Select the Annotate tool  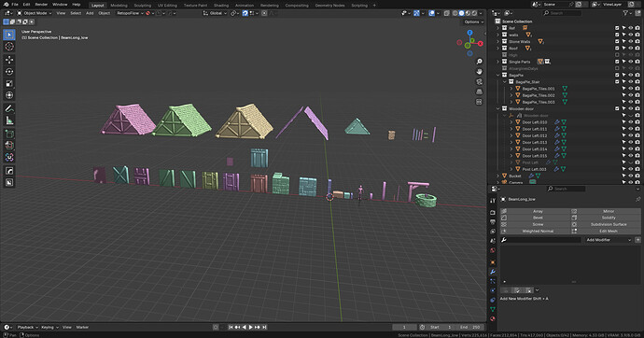(x=9, y=108)
